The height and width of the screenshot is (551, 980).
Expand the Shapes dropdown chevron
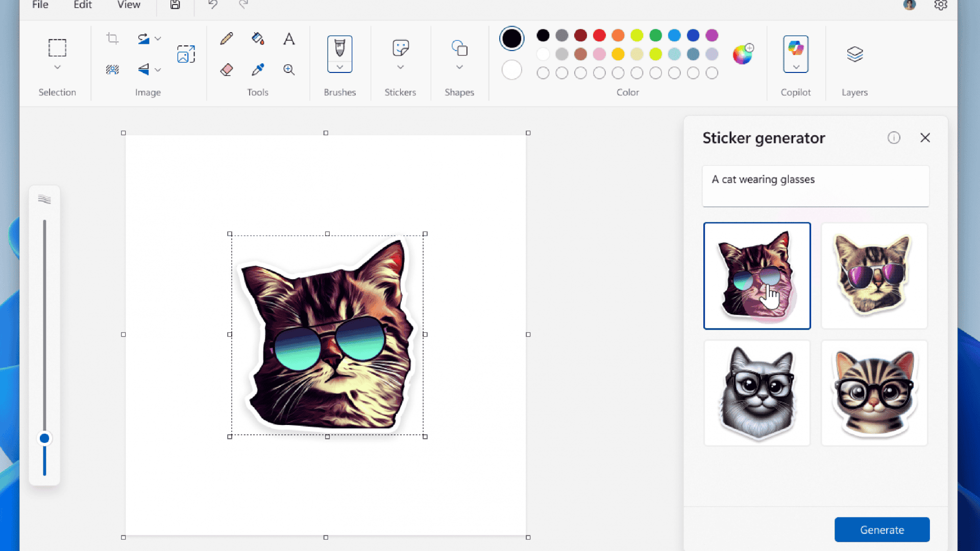pos(459,67)
